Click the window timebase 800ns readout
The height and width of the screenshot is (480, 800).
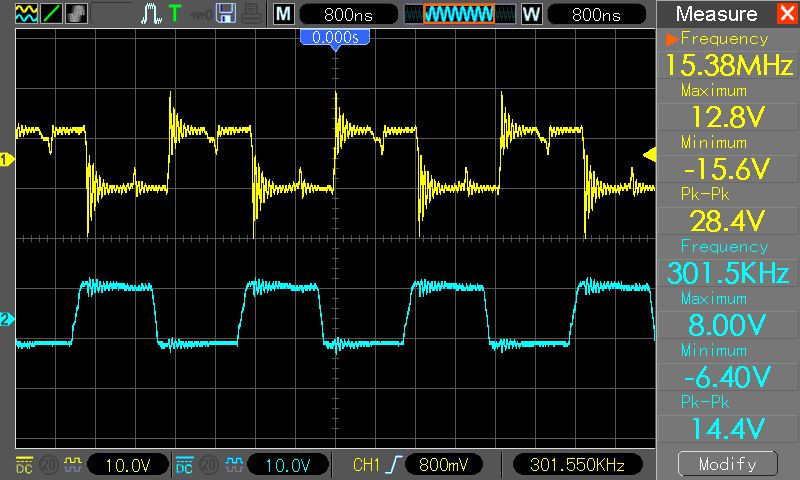tap(596, 14)
